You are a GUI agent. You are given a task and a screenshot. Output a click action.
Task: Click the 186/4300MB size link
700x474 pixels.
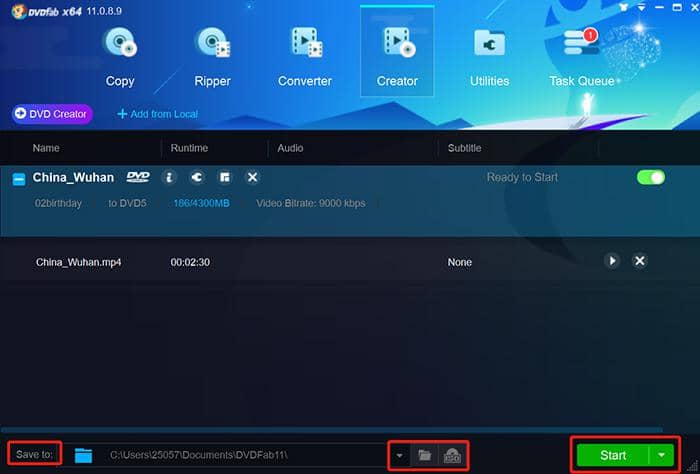point(201,203)
